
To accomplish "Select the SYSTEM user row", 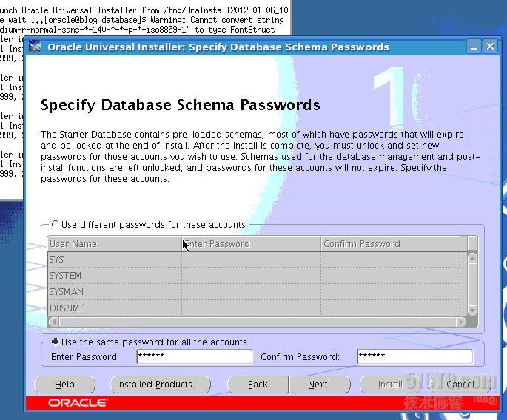I will (254, 276).
